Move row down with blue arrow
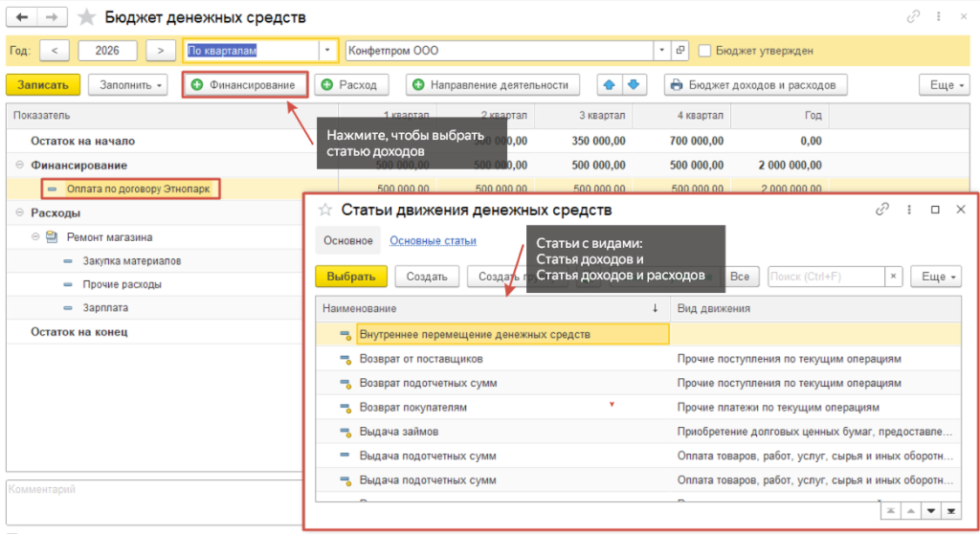The image size is (980, 534). 634,85
